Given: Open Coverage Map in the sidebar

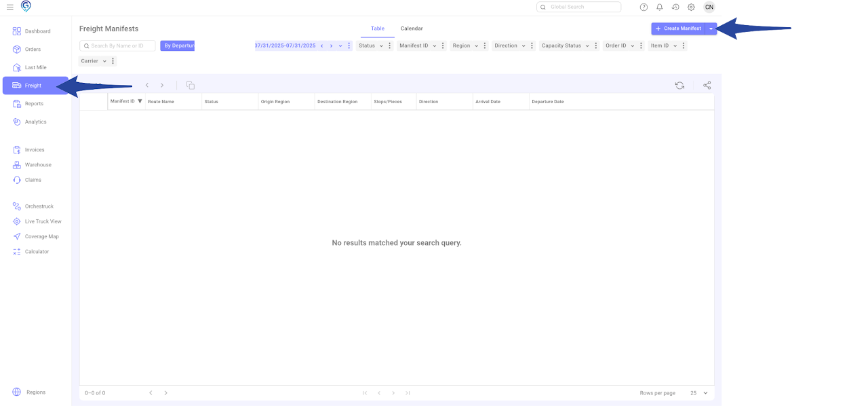Looking at the screenshot, I should [x=35, y=236].
